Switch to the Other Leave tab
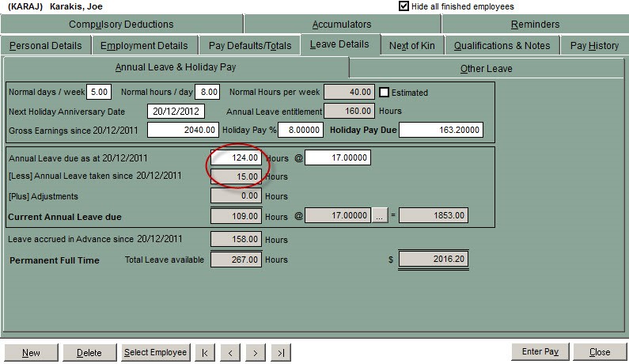629x364 pixels. pos(486,69)
